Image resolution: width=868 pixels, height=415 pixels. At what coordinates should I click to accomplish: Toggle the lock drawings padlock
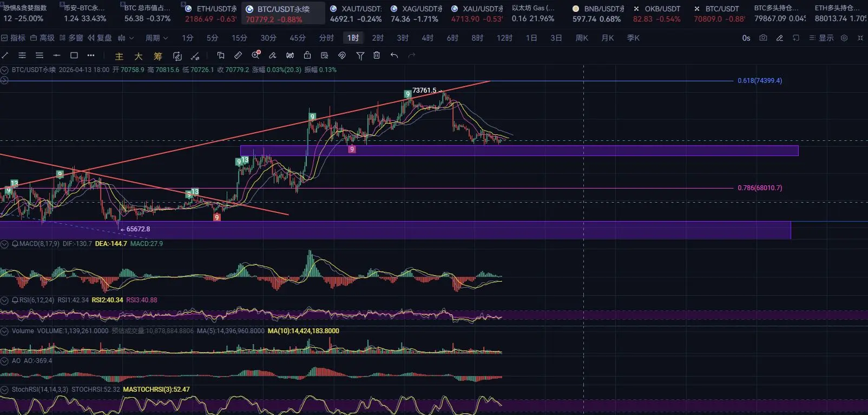click(307, 55)
